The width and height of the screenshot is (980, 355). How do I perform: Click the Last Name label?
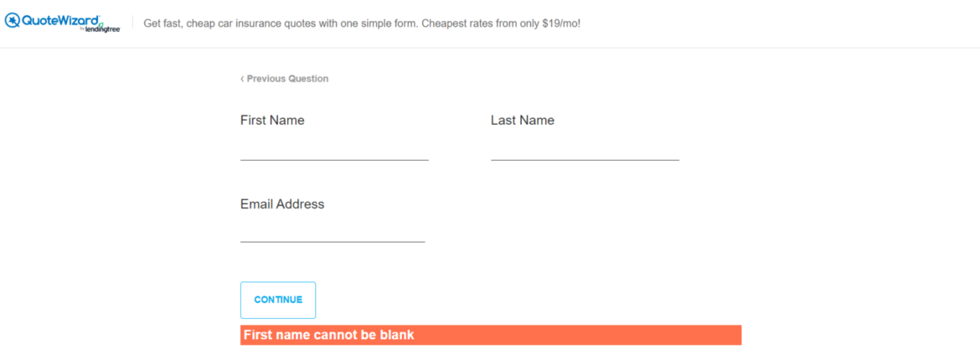point(523,121)
